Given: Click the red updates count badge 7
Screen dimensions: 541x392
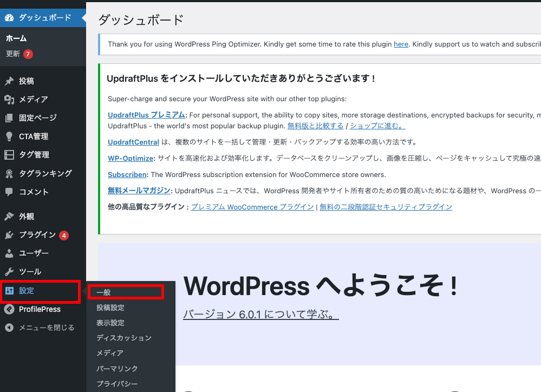Looking at the screenshot, I should pos(28,54).
